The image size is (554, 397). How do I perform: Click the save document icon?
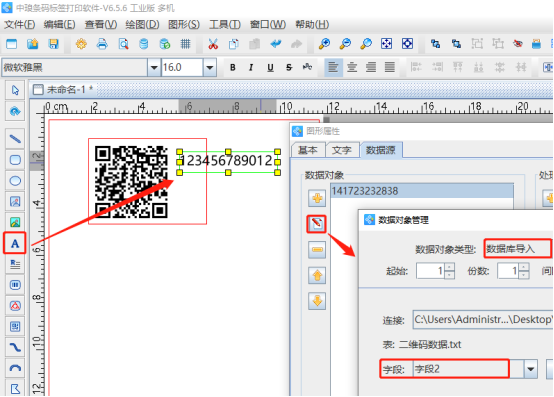tap(53, 44)
